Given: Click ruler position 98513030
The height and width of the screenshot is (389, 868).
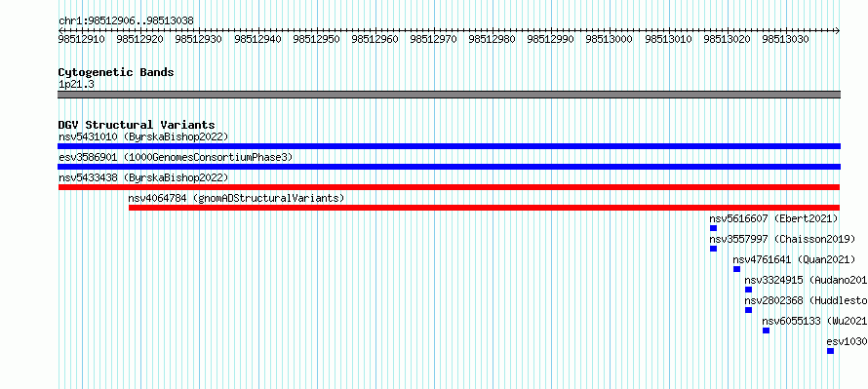Looking at the screenshot, I should coord(785,40).
